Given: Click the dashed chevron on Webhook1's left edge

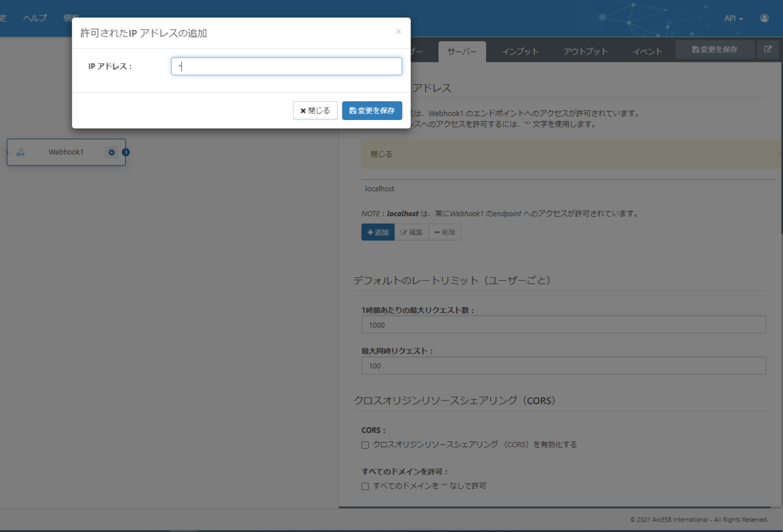Looking at the screenshot, I should coord(8,152).
